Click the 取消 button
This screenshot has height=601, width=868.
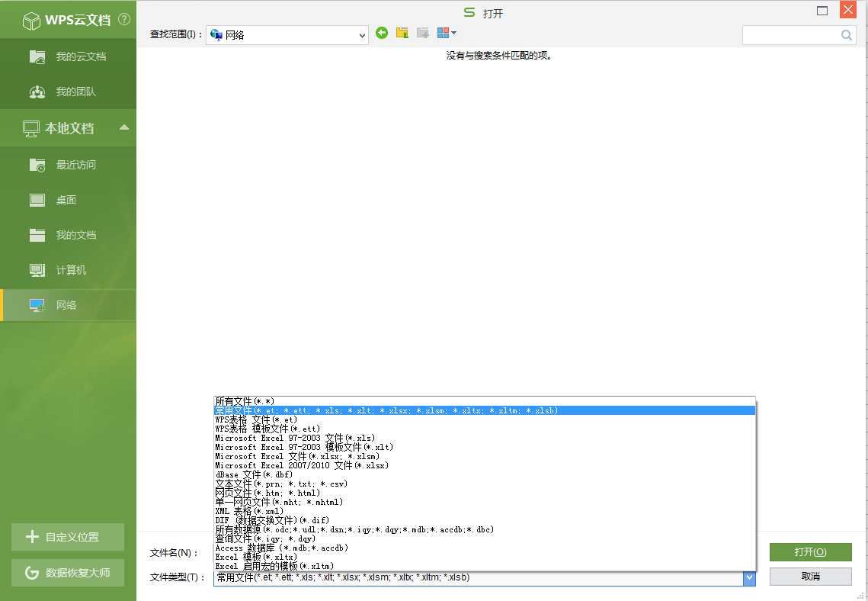(810, 577)
